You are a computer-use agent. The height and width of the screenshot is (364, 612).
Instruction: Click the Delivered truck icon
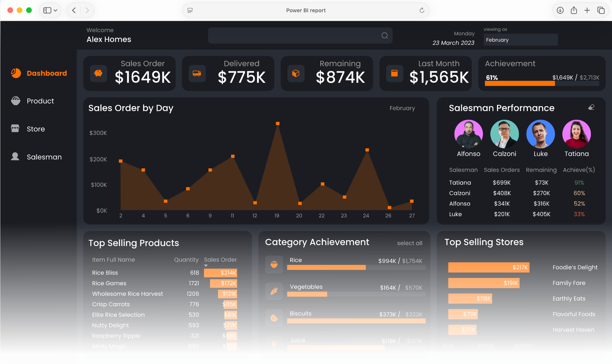[x=197, y=73]
